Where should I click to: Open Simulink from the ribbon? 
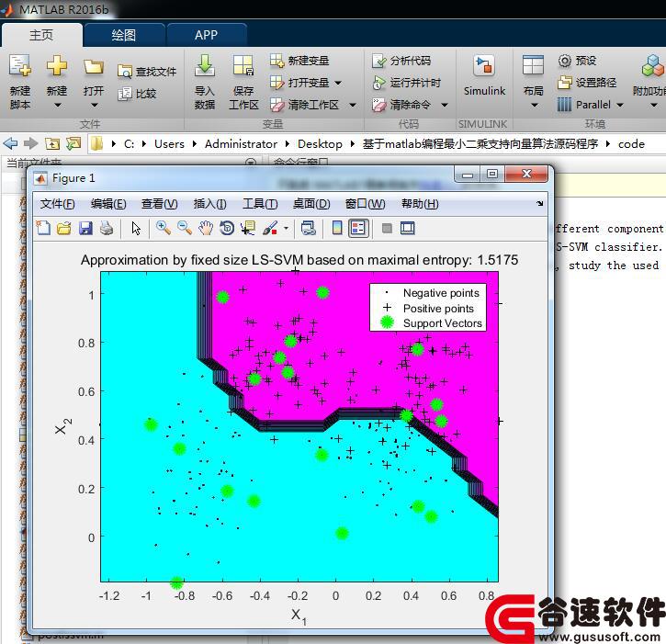click(484, 75)
